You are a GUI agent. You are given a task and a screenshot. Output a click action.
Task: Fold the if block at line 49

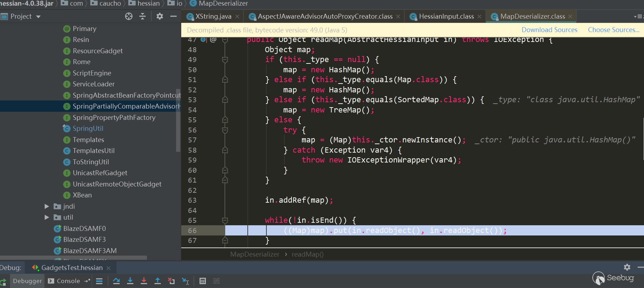(225, 60)
